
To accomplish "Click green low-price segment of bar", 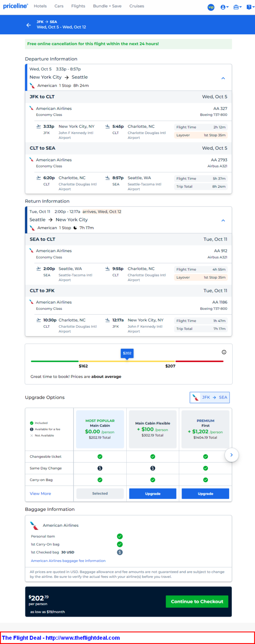I will [55, 361].
